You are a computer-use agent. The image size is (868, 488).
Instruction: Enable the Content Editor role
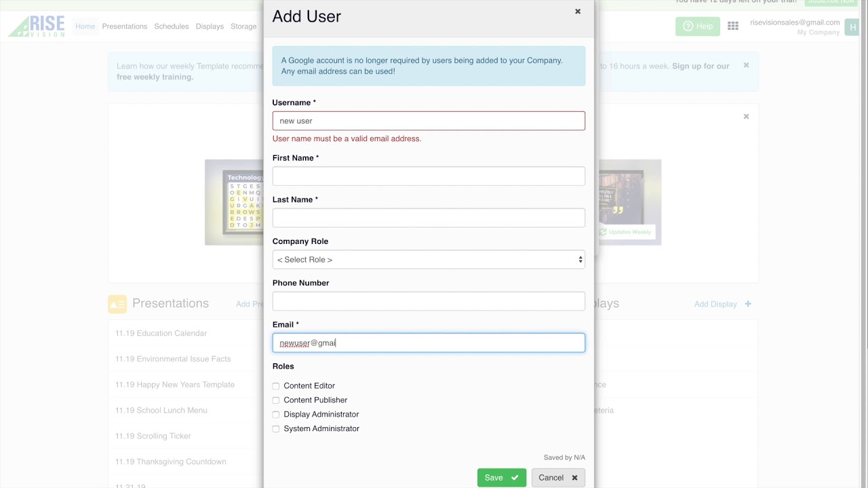[276, 386]
